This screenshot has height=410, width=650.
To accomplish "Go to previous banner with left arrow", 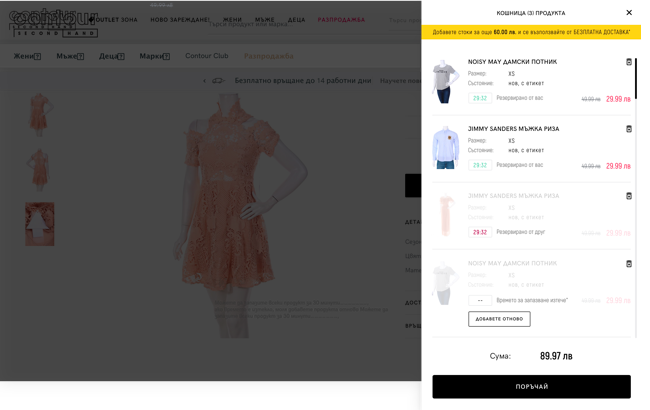I will 204,80.
